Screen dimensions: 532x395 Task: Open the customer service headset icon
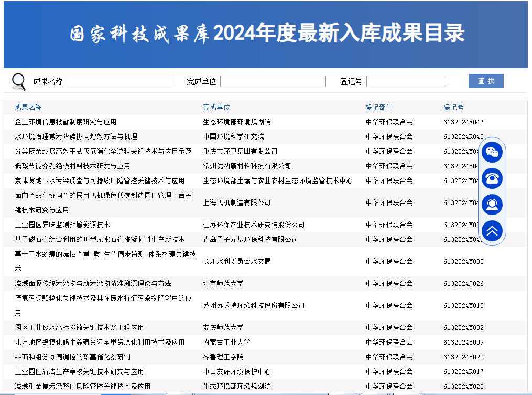pos(492,205)
